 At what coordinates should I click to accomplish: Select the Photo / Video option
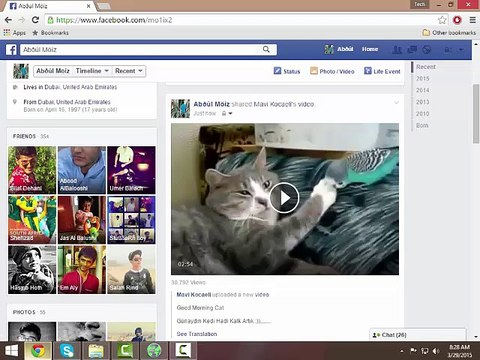click(332, 71)
